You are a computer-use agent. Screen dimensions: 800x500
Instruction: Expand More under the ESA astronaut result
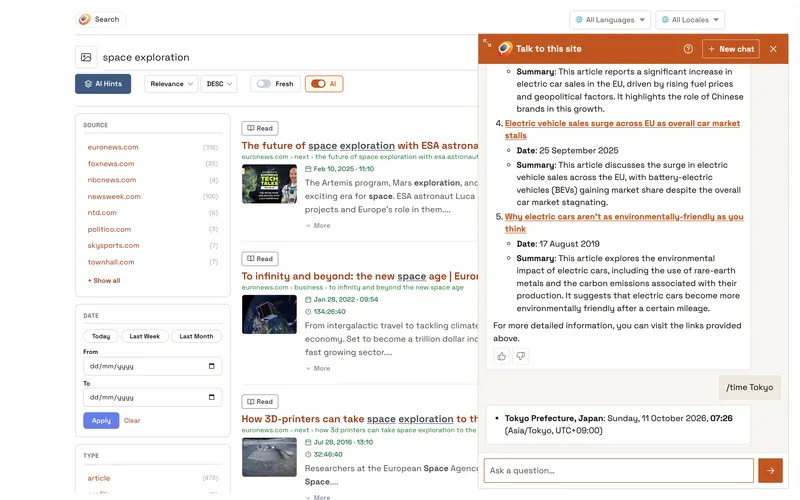318,226
